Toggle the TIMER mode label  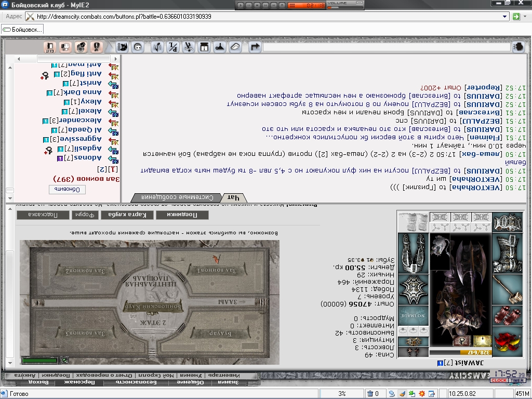(517, 380)
